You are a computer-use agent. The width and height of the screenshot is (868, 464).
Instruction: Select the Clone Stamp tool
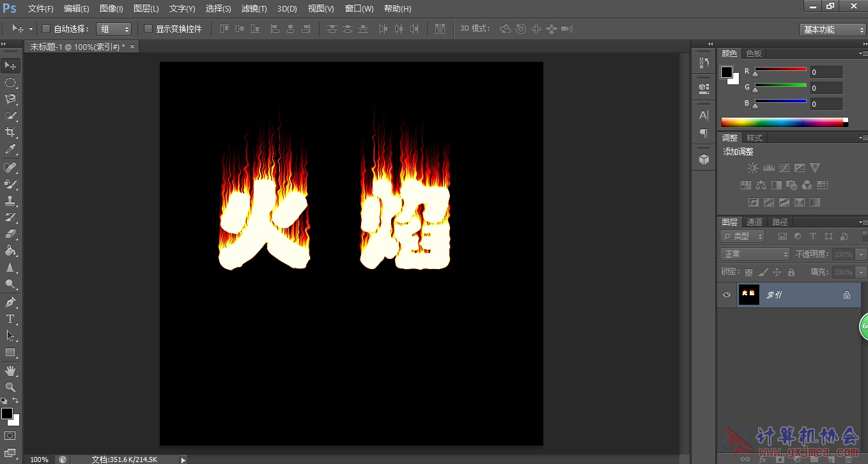(10, 201)
